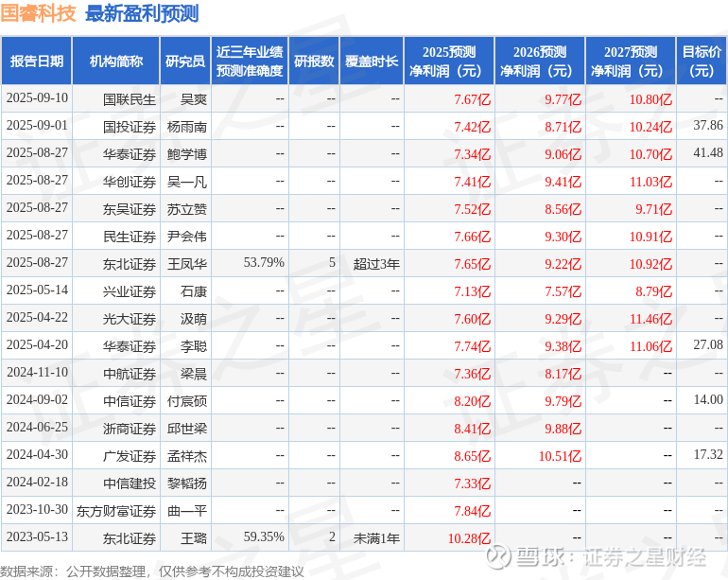The height and width of the screenshot is (580, 728).
Task: Click analyst name 汲萌
Action: tap(194, 318)
